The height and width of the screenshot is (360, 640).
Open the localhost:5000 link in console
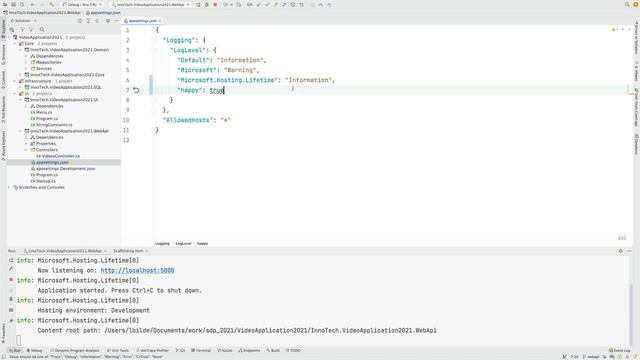click(137, 270)
